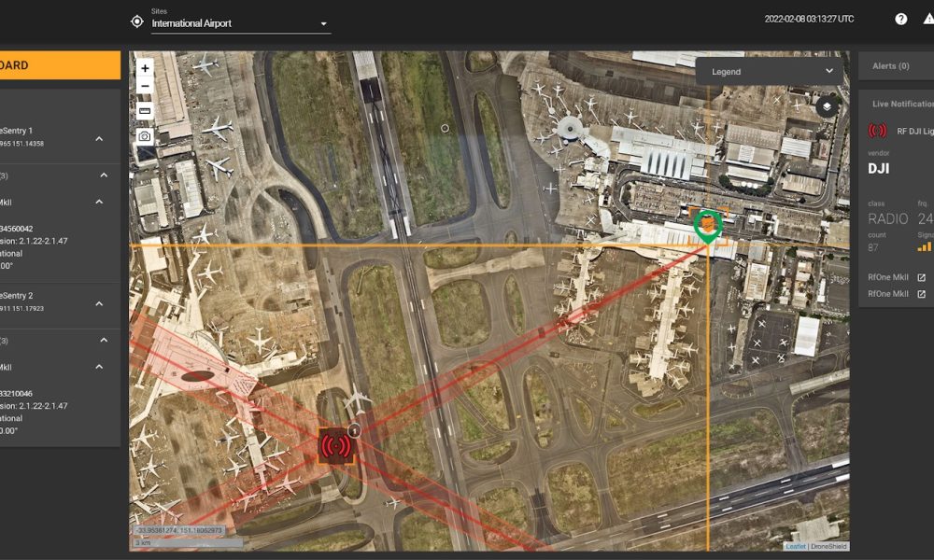934x560 pixels.
Task: Open the help question mark icon
Action: [900, 19]
